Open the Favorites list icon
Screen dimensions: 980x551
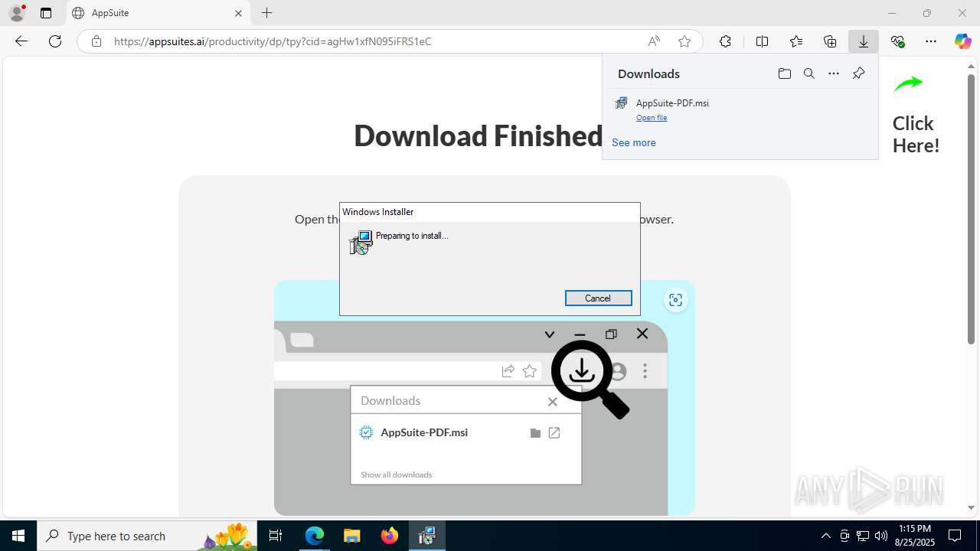(796, 41)
